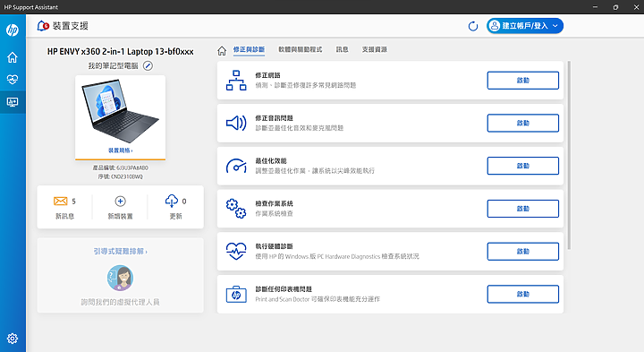Viewport: 644px width, 352px height.
Task: Switch to 訊息 tab
Action: pyautogui.click(x=342, y=50)
